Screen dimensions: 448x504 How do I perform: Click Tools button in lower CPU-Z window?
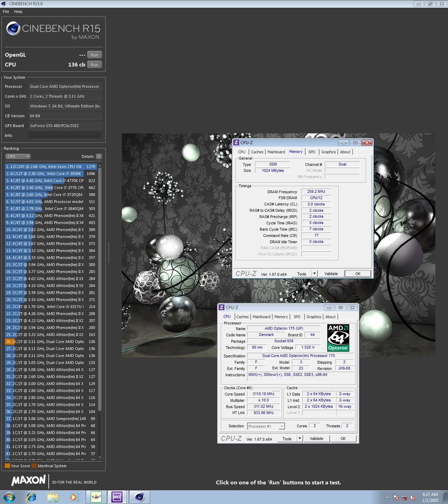coord(287,439)
